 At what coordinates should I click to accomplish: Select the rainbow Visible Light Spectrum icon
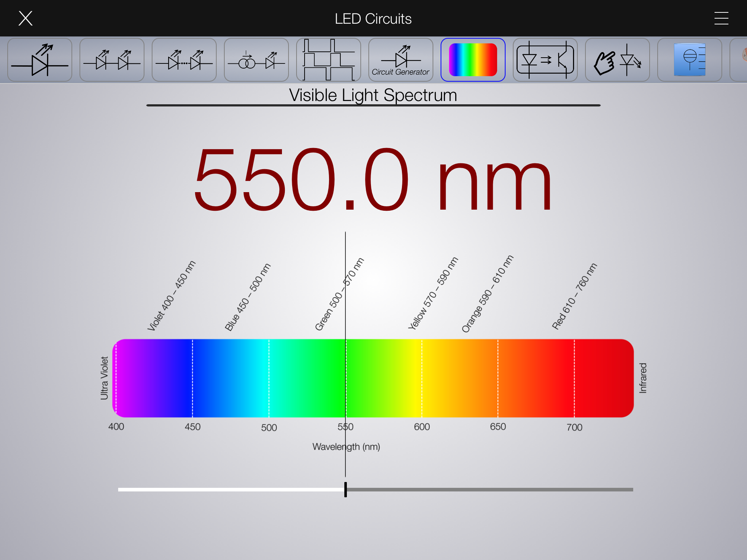(x=473, y=60)
